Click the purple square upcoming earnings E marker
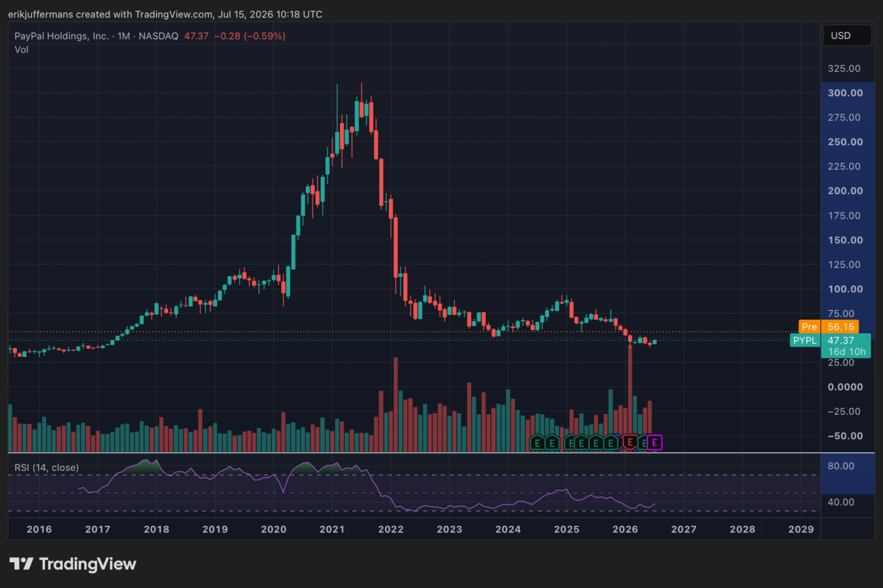 coord(655,443)
